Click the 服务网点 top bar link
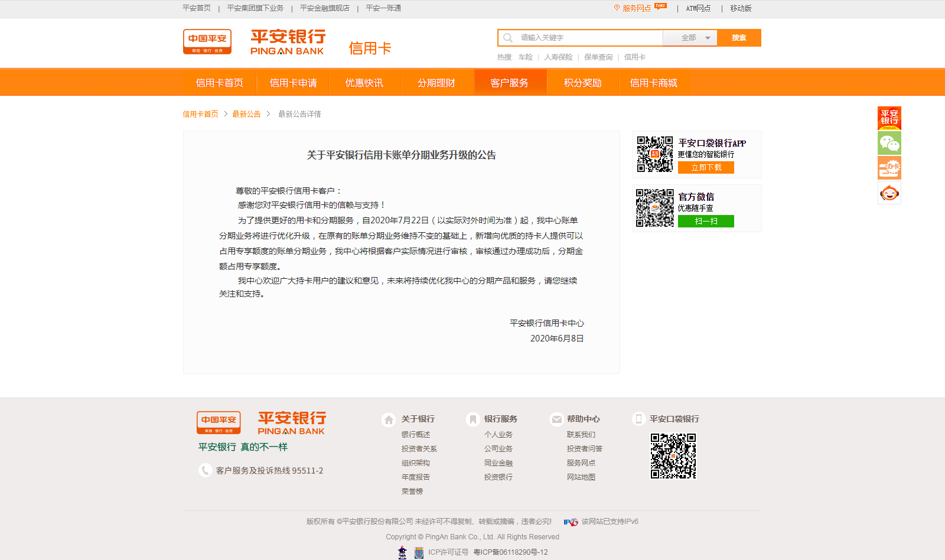Image resolution: width=945 pixels, height=560 pixels. [x=637, y=8]
